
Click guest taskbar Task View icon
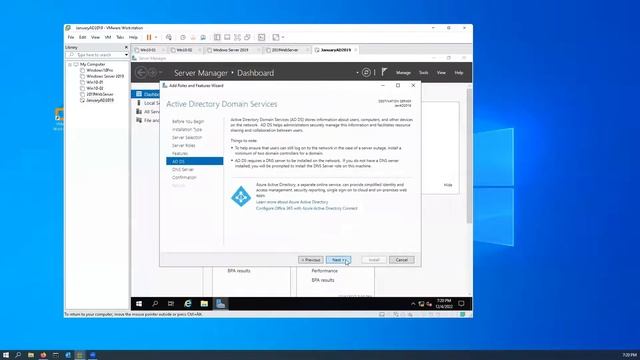coord(171,304)
